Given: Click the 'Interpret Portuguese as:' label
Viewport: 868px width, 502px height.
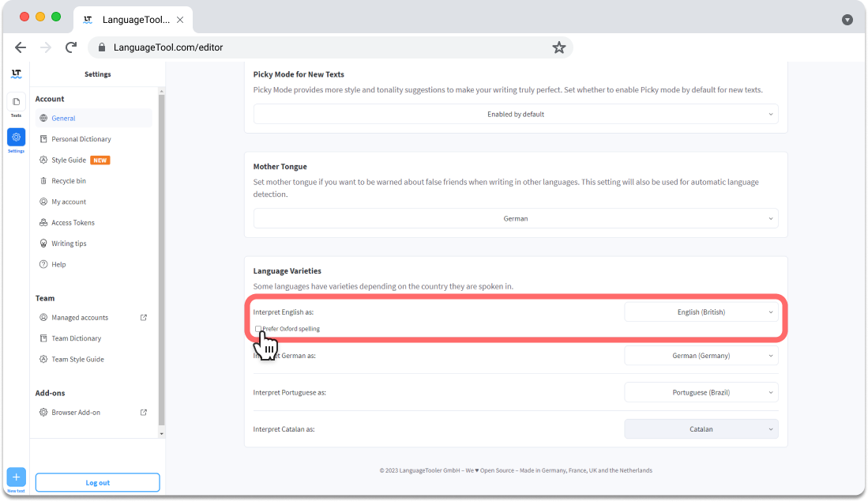Looking at the screenshot, I should (x=290, y=392).
